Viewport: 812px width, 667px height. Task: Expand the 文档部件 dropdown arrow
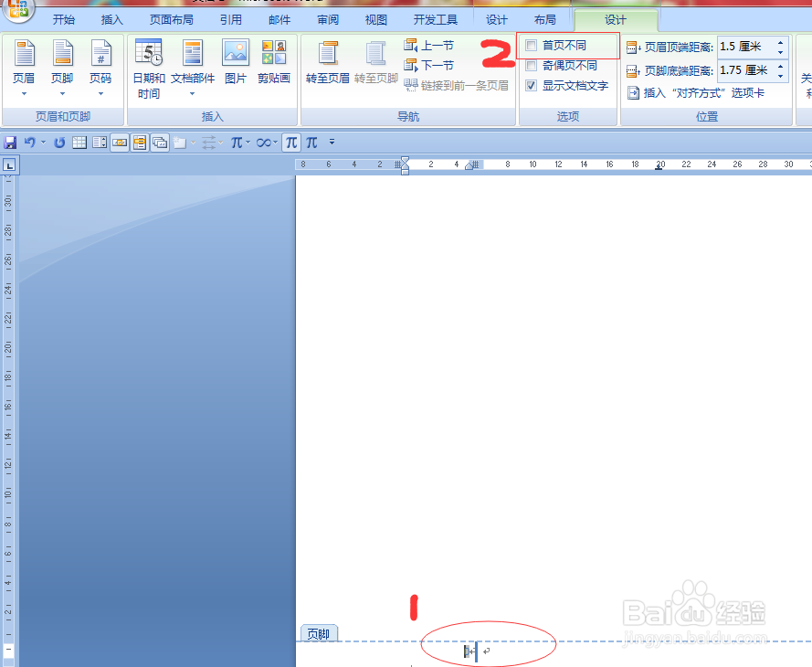click(192, 94)
